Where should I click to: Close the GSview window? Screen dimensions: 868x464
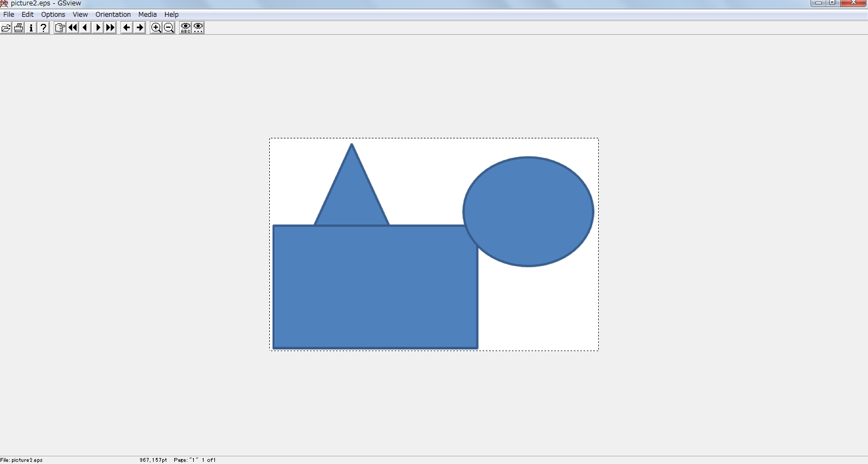click(853, 3)
